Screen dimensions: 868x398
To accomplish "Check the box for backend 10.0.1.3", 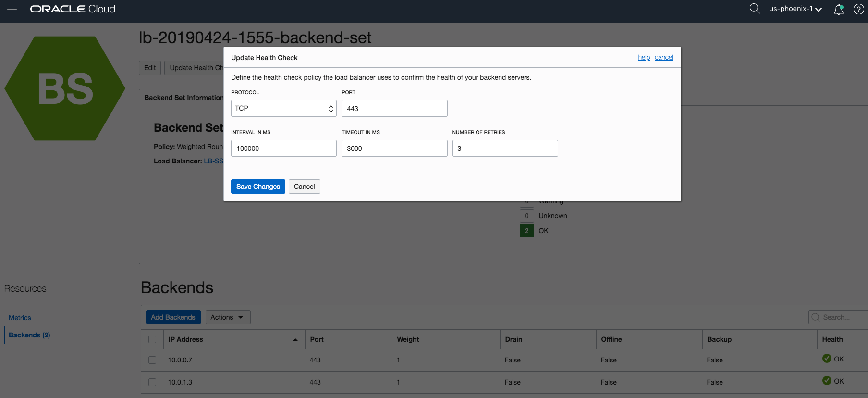I will tap(152, 382).
